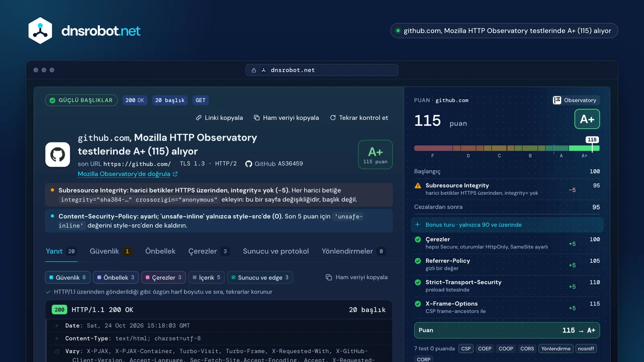Open the Önbellek tab
This screenshot has width=644, height=362.
pyautogui.click(x=160, y=251)
